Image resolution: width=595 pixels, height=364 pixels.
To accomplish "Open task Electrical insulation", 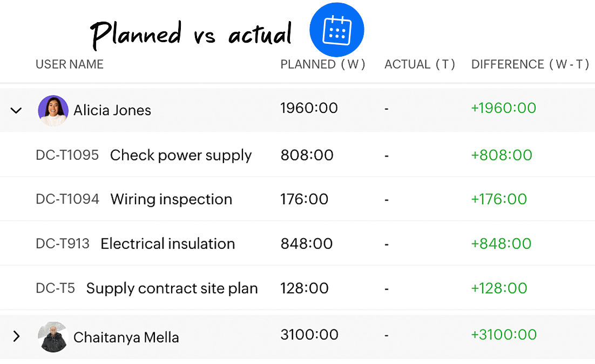I will click(168, 244).
